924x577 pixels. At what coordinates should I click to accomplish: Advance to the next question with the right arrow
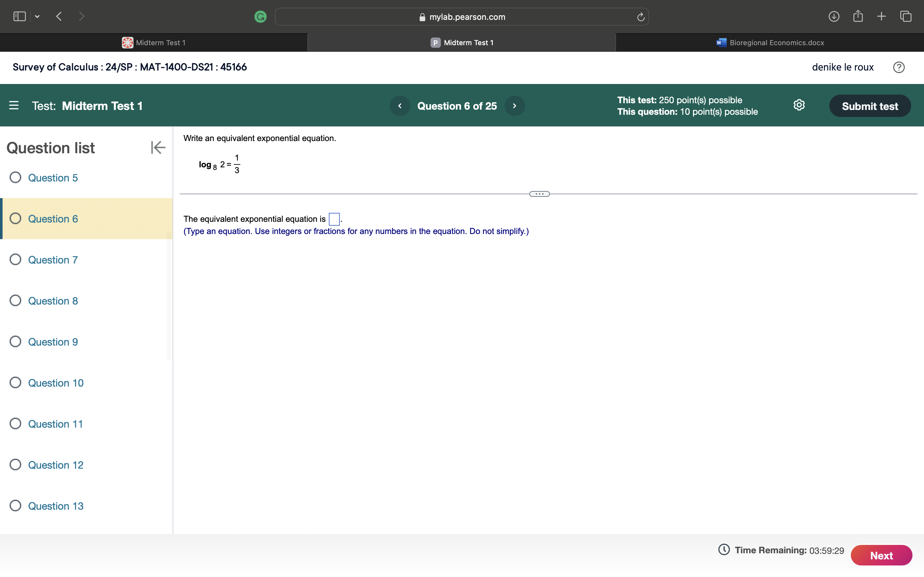[x=514, y=106]
